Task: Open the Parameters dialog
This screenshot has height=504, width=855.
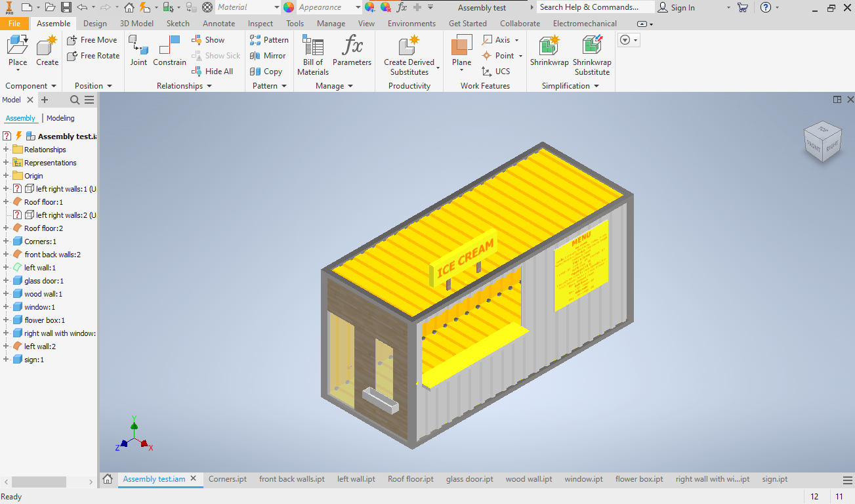Action: tap(352, 52)
